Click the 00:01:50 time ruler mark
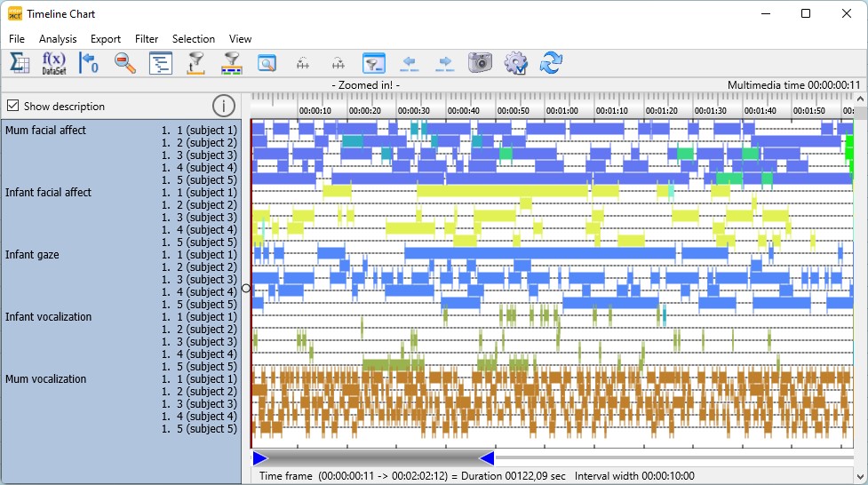The width and height of the screenshot is (868, 485). 808,110
